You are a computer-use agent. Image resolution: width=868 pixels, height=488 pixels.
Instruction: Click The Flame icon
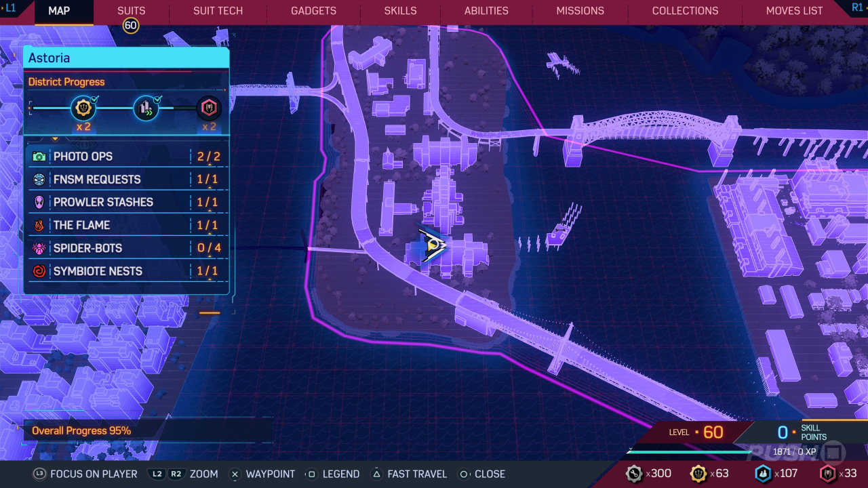click(x=39, y=225)
